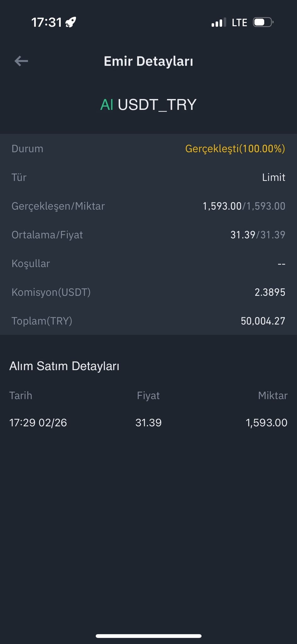Tap the Alım Satım Detayları heading
Image resolution: width=297 pixels, height=644 pixels.
point(64,366)
